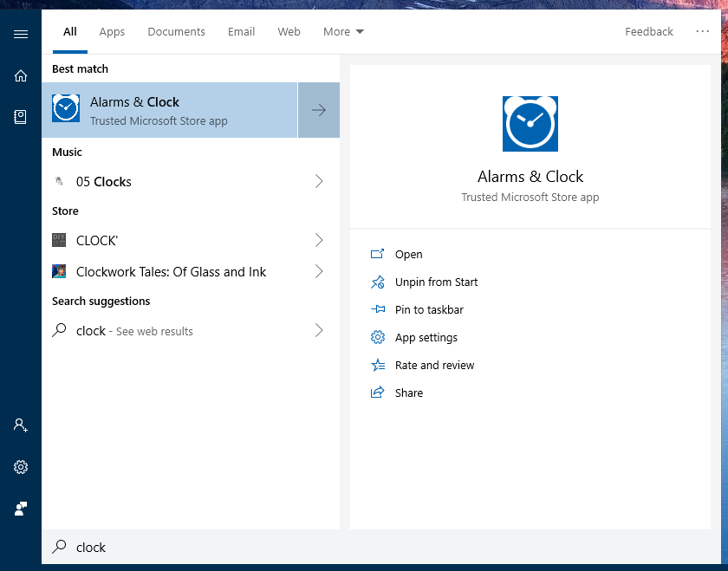This screenshot has width=728, height=571.
Task: Select the All tab
Action: click(x=70, y=31)
